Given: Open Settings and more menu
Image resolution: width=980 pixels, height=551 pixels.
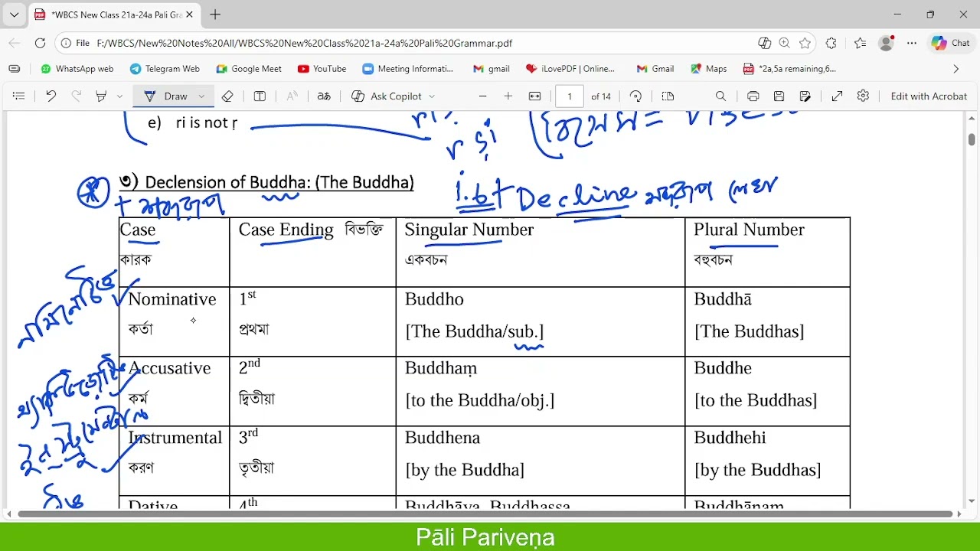Looking at the screenshot, I should [912, 44].
